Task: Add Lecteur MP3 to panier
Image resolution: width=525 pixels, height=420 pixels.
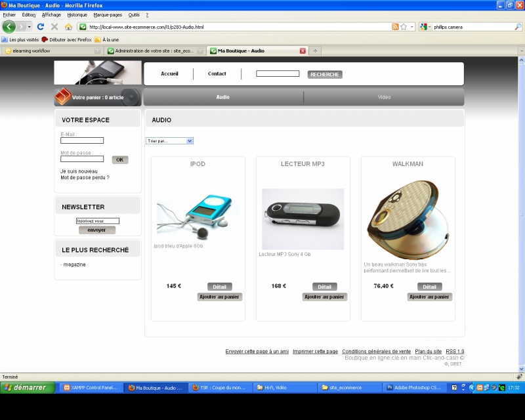Action: pyautogui.click(x=324, y=297)
